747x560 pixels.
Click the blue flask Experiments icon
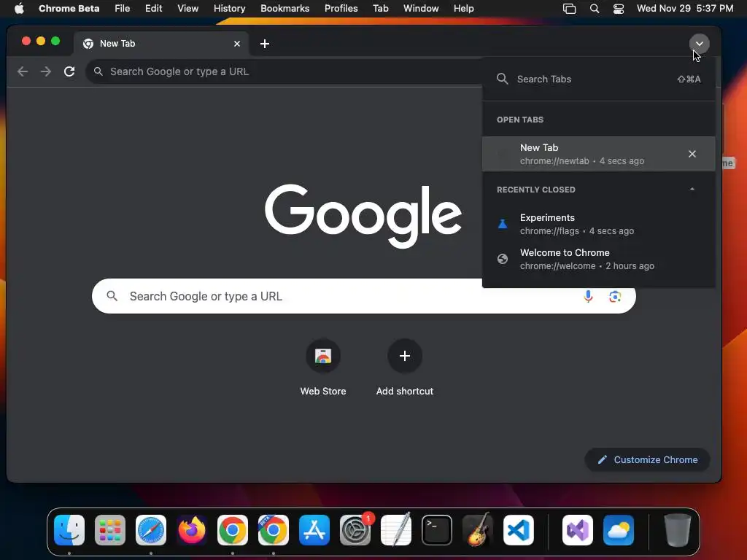(502, 224)
